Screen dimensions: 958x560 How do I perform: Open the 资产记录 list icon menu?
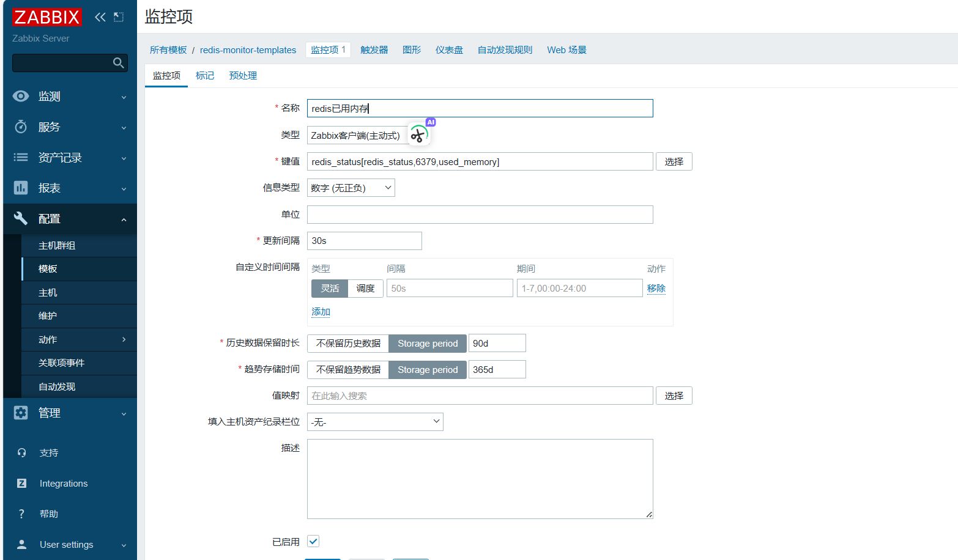click(21, 158)
